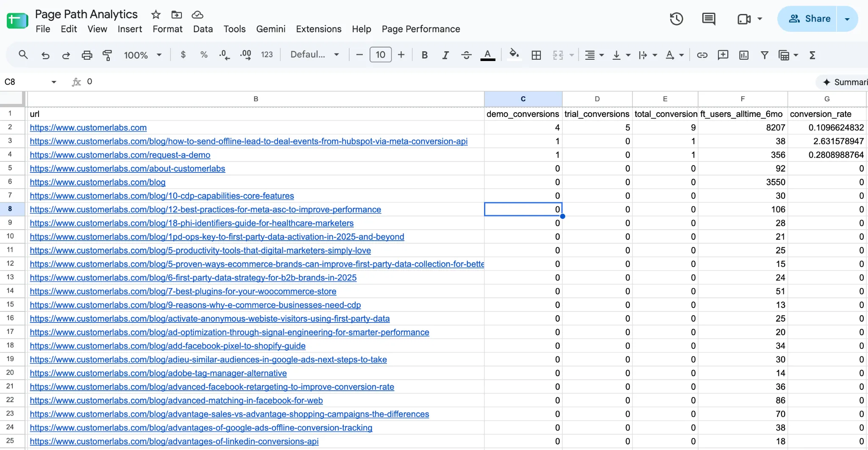Screen dimensions: 868x450
Task: Open Share options dropdown arrow
Action: pyautogui.click(x=847, y=19)
